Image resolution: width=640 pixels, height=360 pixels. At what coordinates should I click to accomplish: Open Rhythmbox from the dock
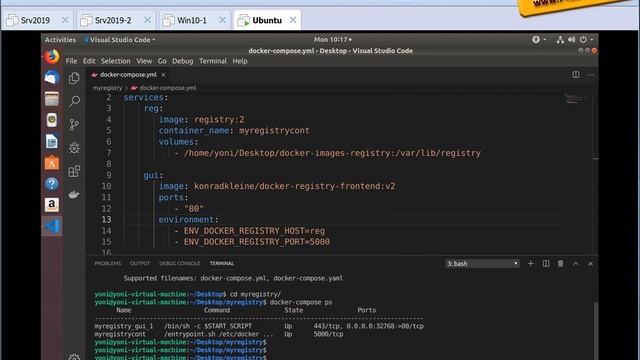pyautogui.click(x=52, y=120)
